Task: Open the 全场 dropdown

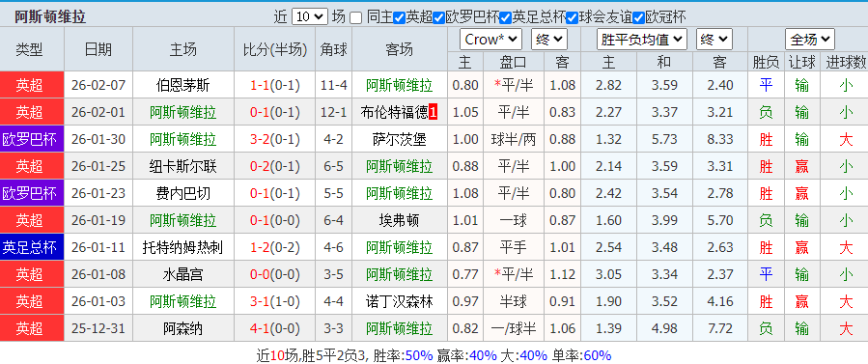Action: click(x=810, y=40)
